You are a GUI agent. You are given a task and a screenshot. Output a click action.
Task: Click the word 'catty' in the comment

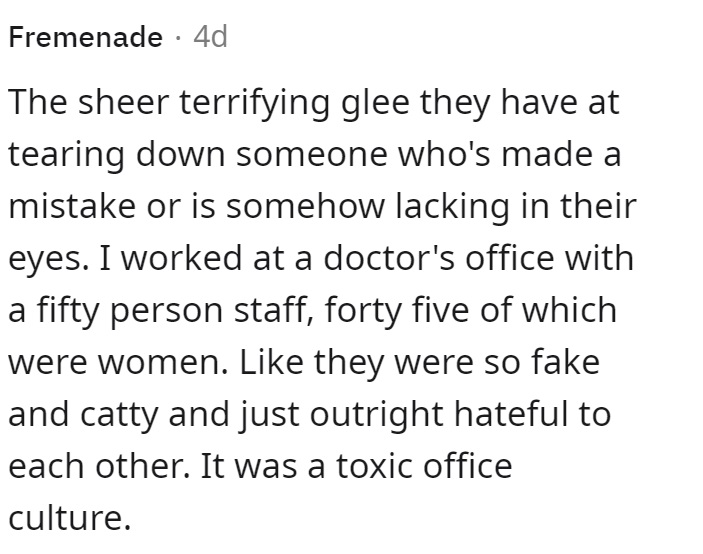[119, 415]
